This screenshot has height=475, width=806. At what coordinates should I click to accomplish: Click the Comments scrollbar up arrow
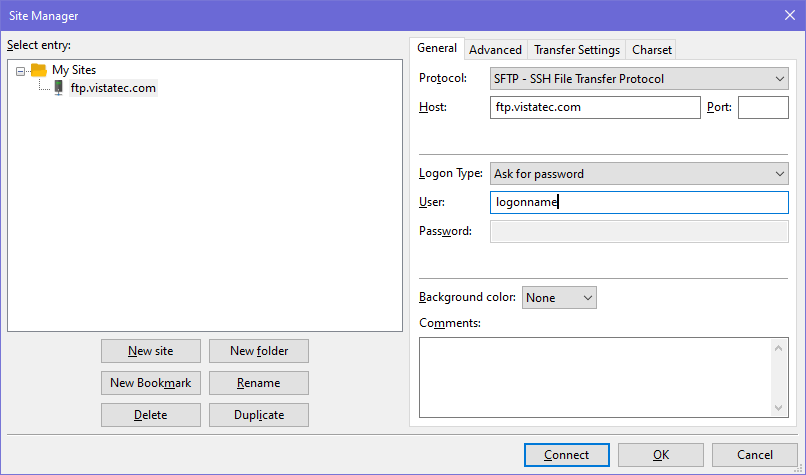tap(778, 348)
